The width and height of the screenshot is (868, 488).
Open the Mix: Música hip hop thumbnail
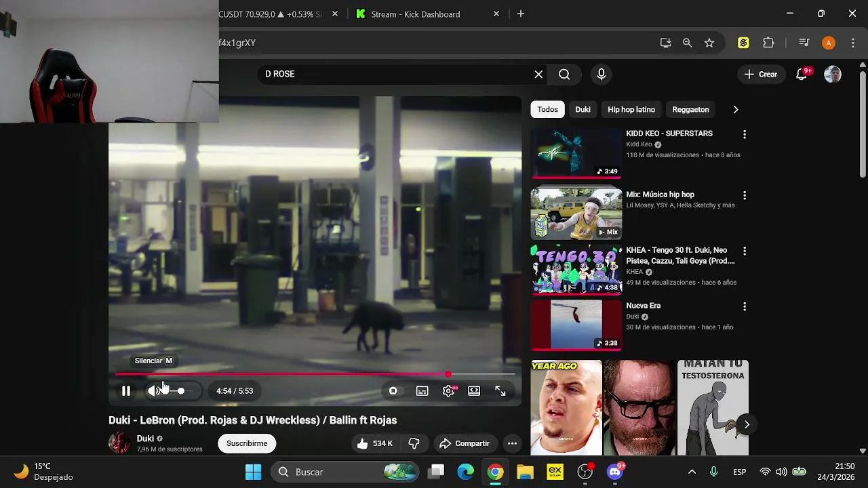[576, 213]
